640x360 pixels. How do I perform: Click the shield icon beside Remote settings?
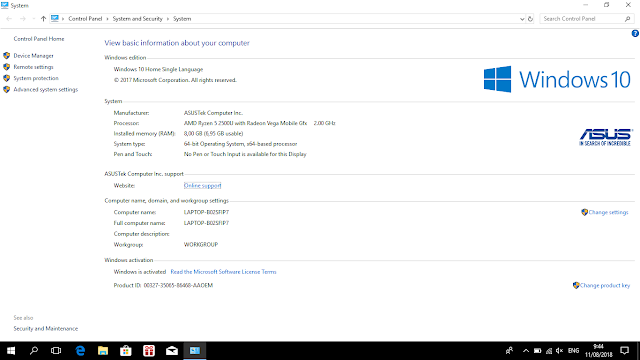pos(7,67)
